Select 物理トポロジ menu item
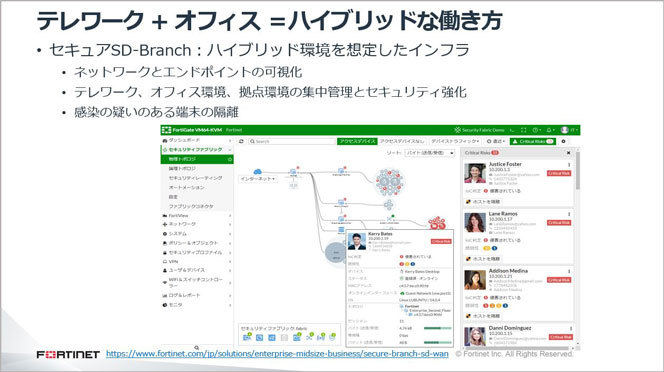 pyautogui.click(x=197, y=159)
